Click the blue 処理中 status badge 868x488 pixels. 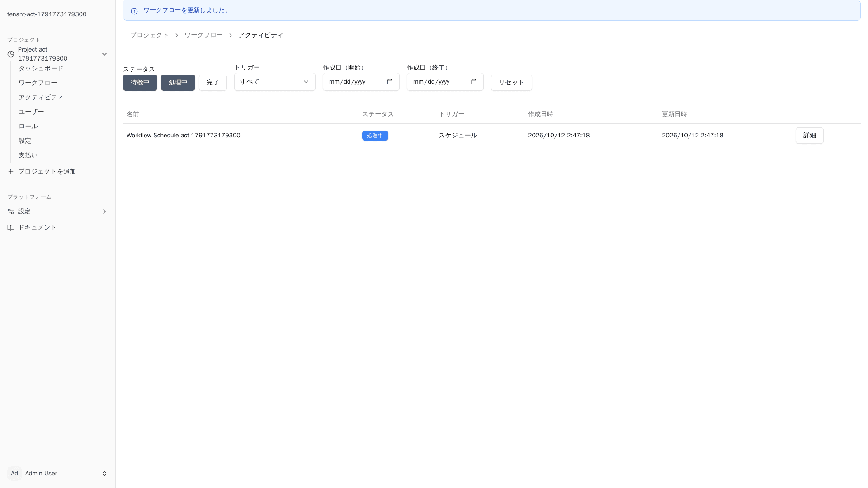pos(375,136)
